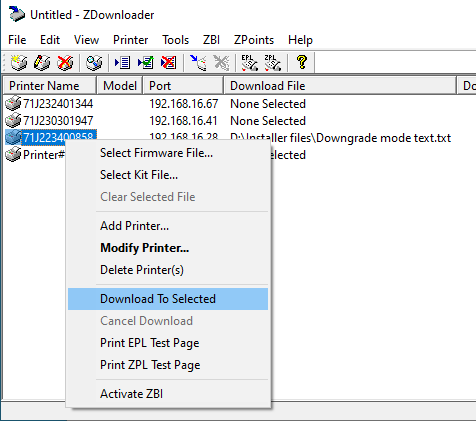Open the Edit menu
This screenshot has width=476, height=421.
click(x=50, y=40)
